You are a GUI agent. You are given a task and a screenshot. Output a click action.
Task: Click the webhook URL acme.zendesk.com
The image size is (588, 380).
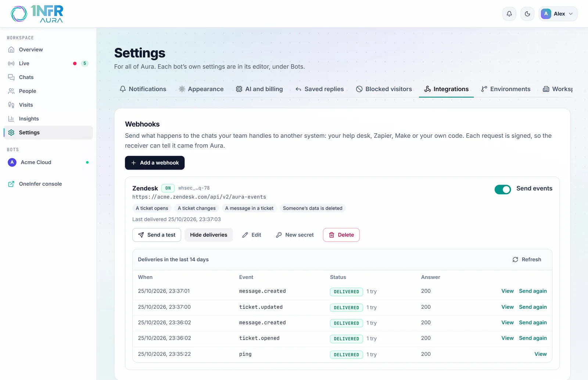(x=199, y=197)
